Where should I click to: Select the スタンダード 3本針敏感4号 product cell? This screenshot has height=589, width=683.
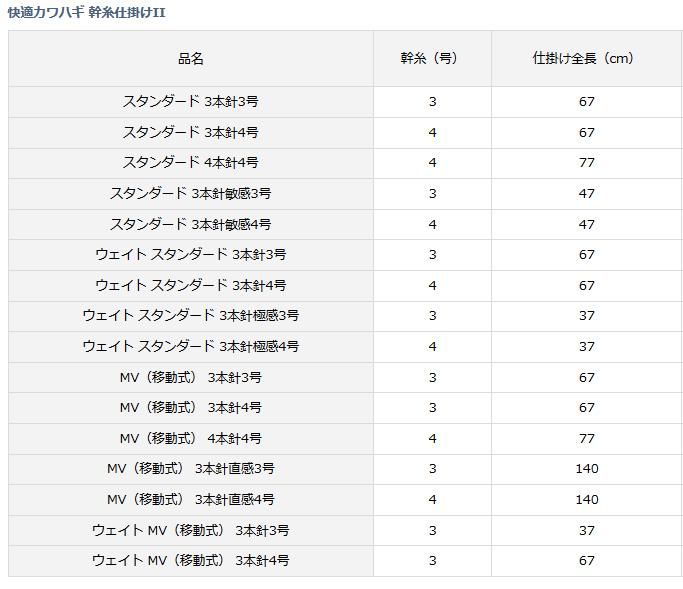click(x=191, y=224)
